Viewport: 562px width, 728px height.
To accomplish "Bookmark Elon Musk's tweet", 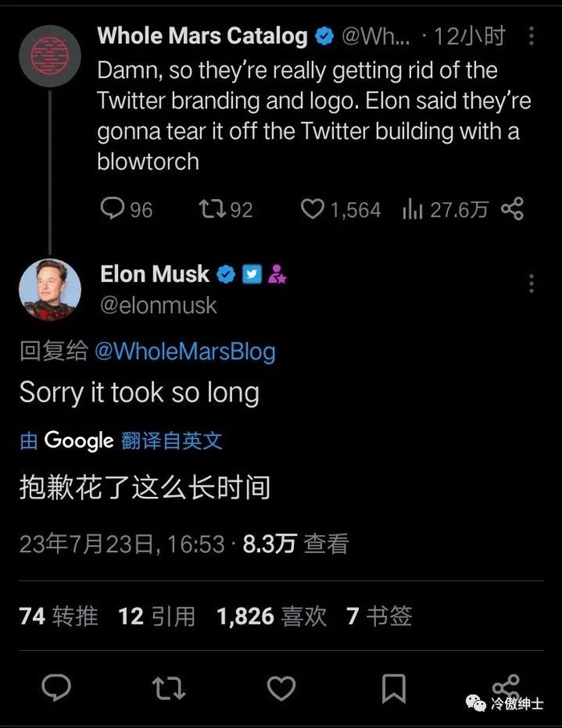I will pos(393,688).
